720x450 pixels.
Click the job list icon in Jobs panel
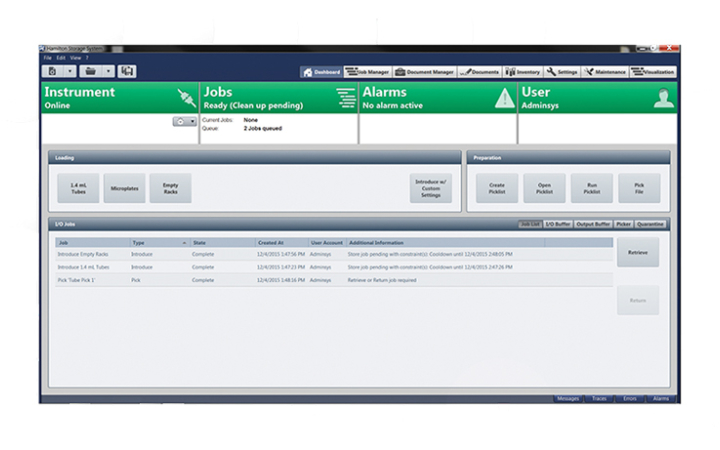(346, 98)
